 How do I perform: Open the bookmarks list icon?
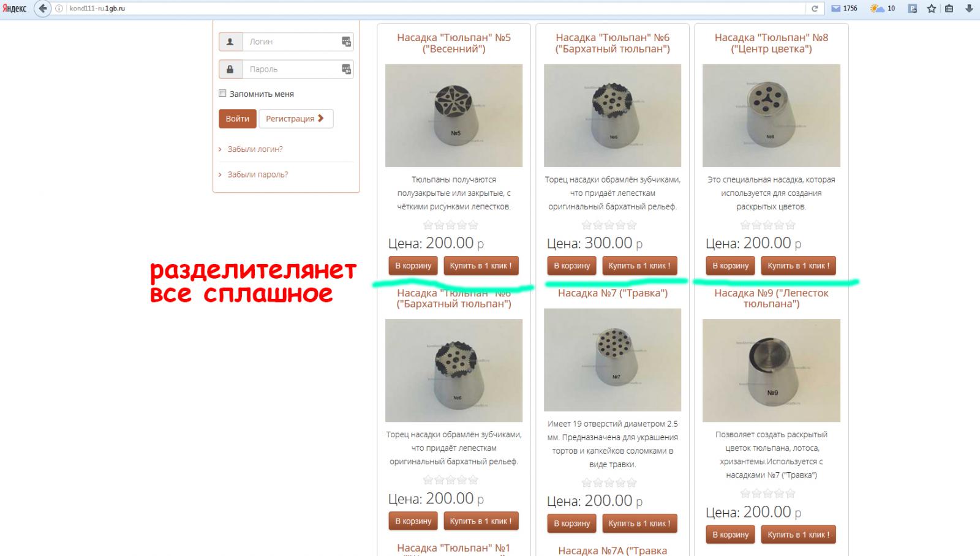pyautogui.click(x=949, y=9)
